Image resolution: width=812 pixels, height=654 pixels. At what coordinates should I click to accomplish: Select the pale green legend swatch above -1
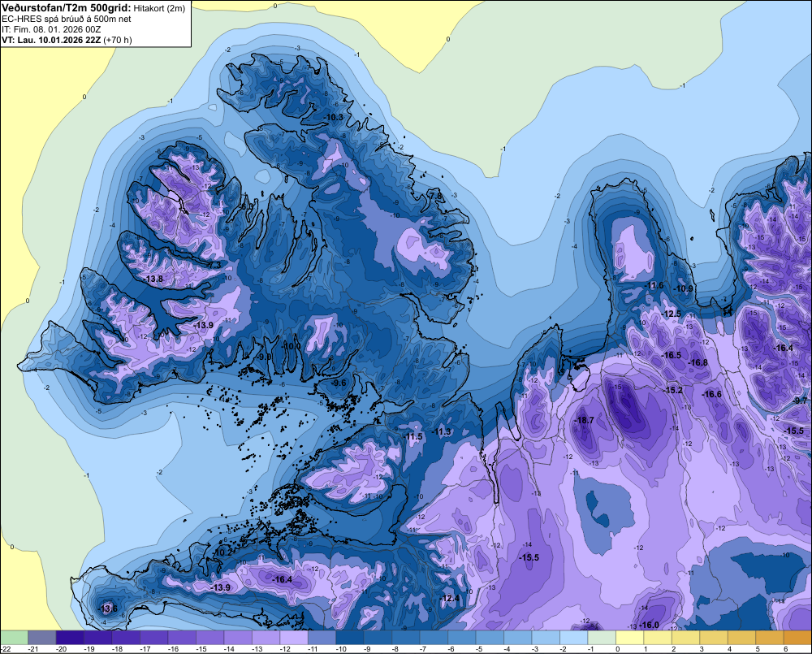[x=602, y=638]
